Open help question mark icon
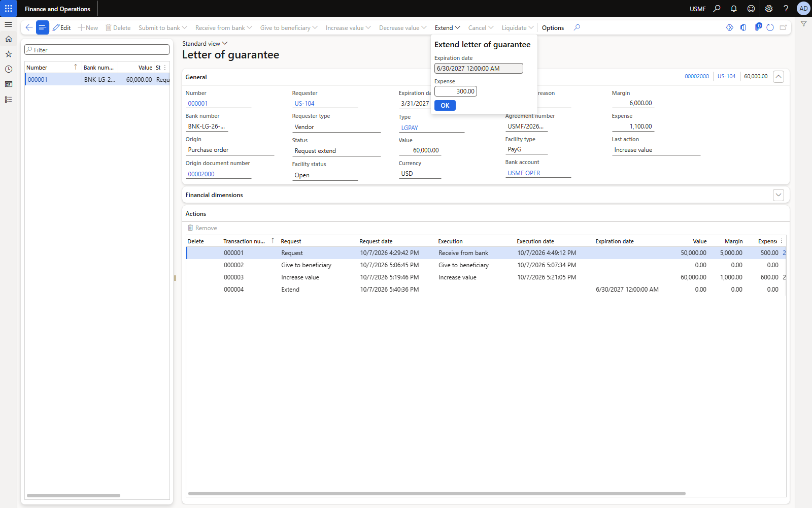The width and height of the screenshot is (812, 508). point(786,9)
